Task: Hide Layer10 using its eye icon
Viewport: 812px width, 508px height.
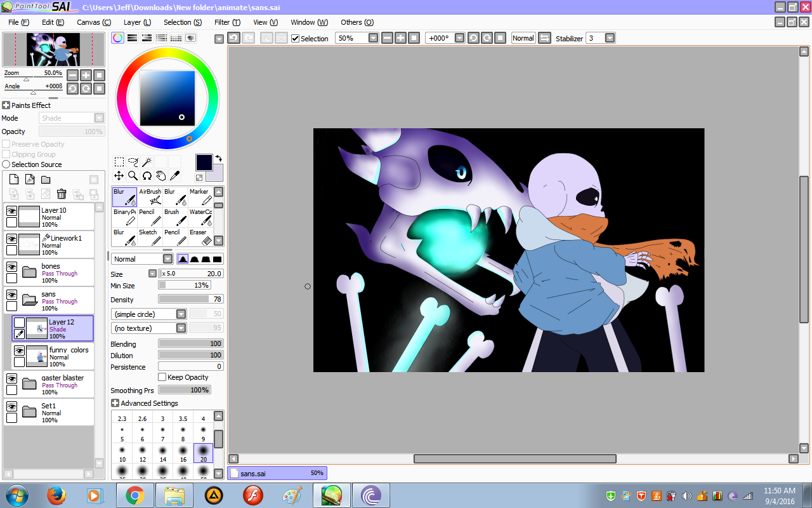Action: point(11,211)
